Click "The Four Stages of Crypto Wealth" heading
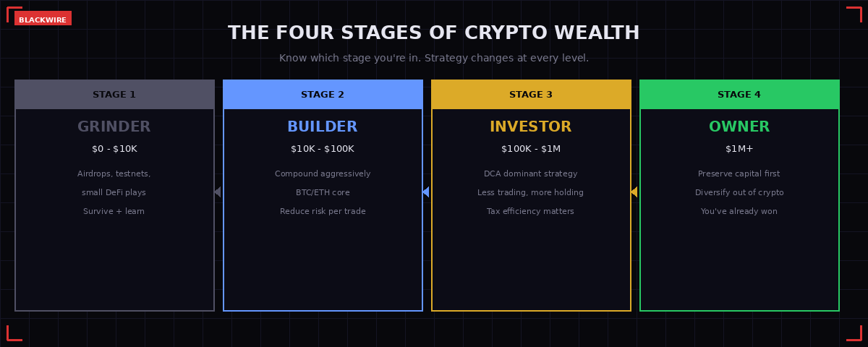Viewport: 868px width, 347px height. pos(434,33)
